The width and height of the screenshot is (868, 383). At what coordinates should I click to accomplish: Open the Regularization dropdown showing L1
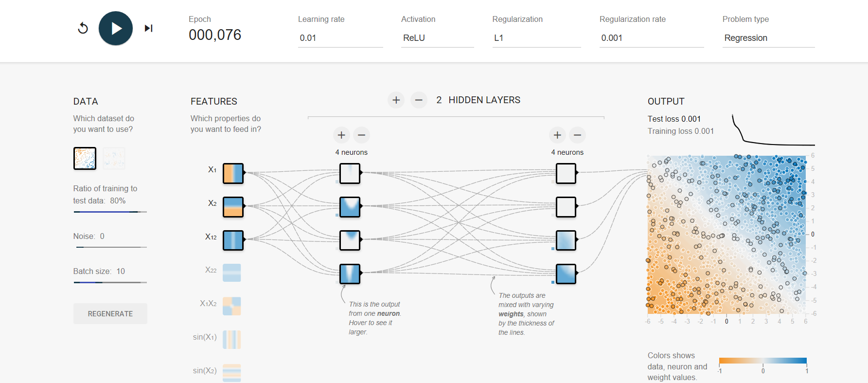tap(537, 38)
